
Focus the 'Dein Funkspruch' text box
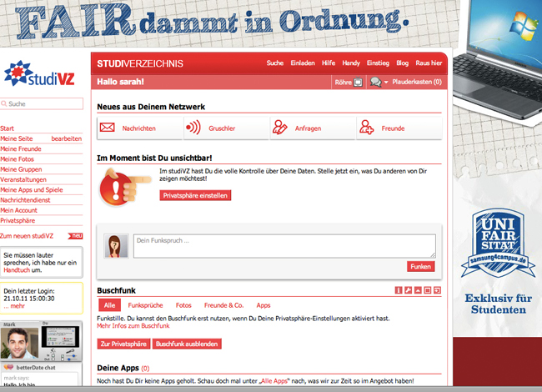[284, 246]
